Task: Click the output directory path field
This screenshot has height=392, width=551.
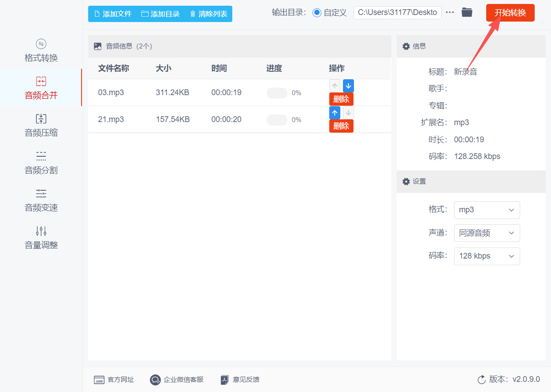Action: click(397, 13)
